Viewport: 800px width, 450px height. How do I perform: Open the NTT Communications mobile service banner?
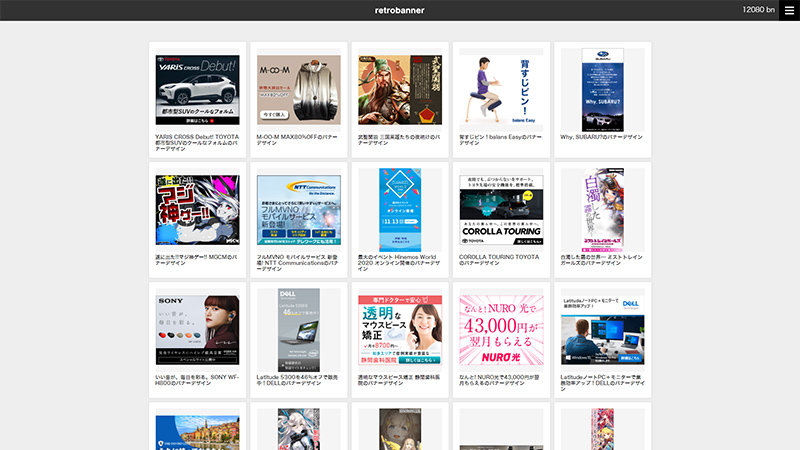point(298,210)
